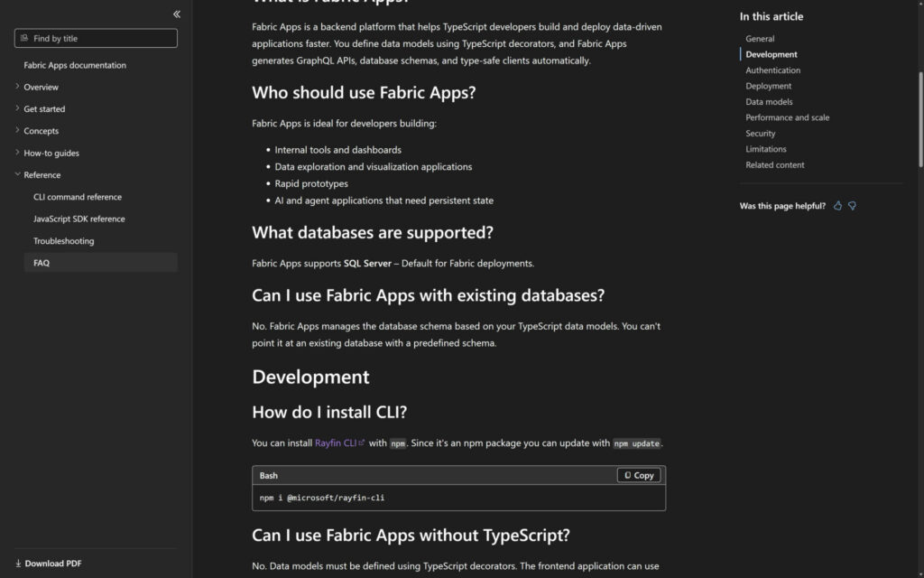The image size is (924, 578).
Task: Jump to Authentication section
Action: [772, 70]
